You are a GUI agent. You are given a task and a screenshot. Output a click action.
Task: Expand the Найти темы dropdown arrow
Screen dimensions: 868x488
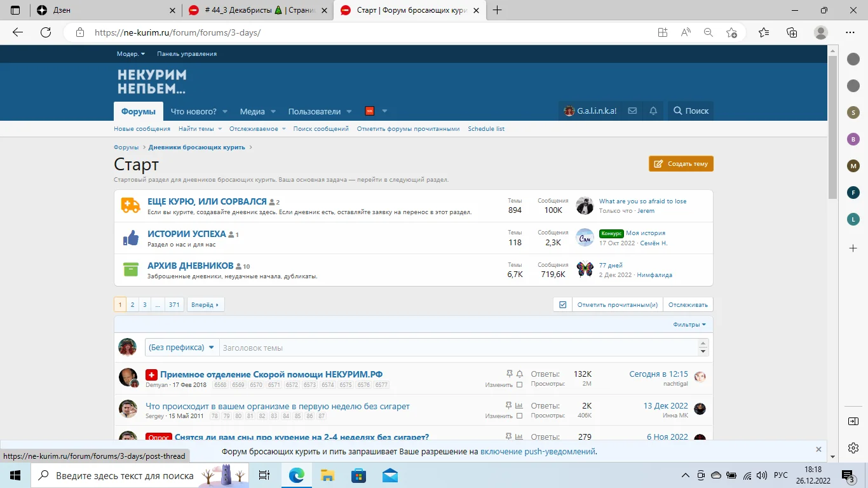point(220,129)
